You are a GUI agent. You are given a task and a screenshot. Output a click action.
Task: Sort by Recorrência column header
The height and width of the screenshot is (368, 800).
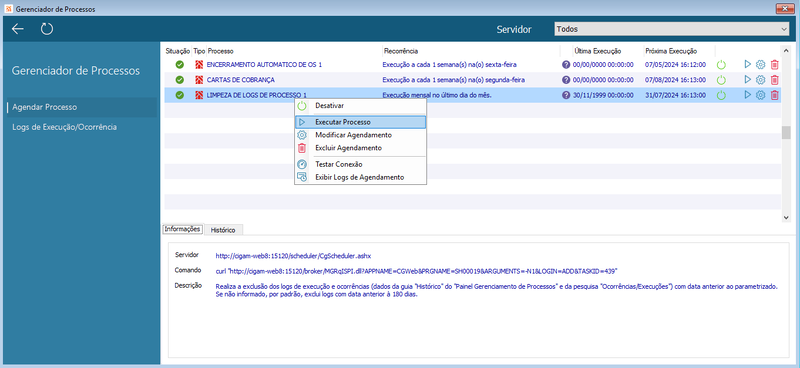[x=401, y=51]
